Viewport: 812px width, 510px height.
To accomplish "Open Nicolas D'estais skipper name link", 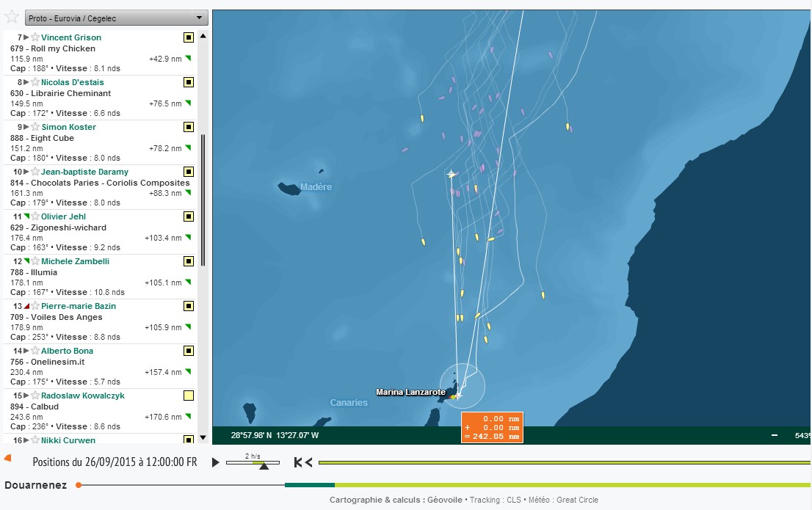I will tap(73, 81).
